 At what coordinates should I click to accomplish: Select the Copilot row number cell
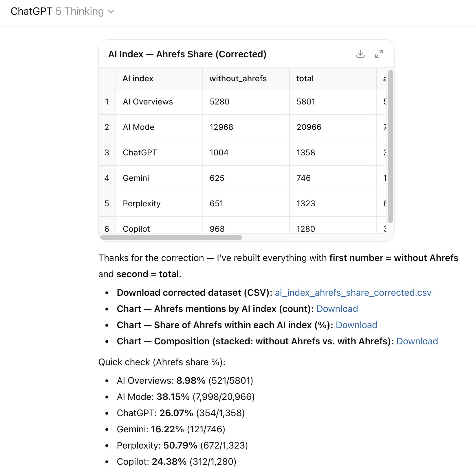coord(107,228)
